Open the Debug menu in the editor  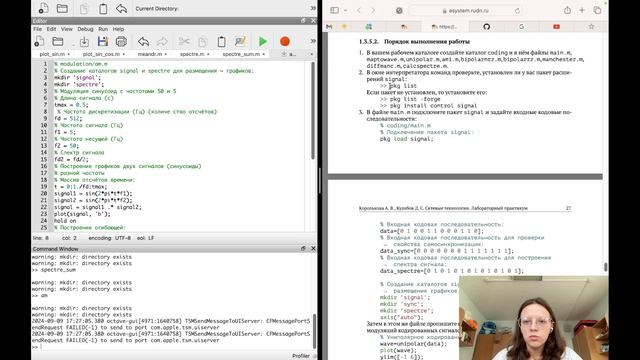coord(85,29)
